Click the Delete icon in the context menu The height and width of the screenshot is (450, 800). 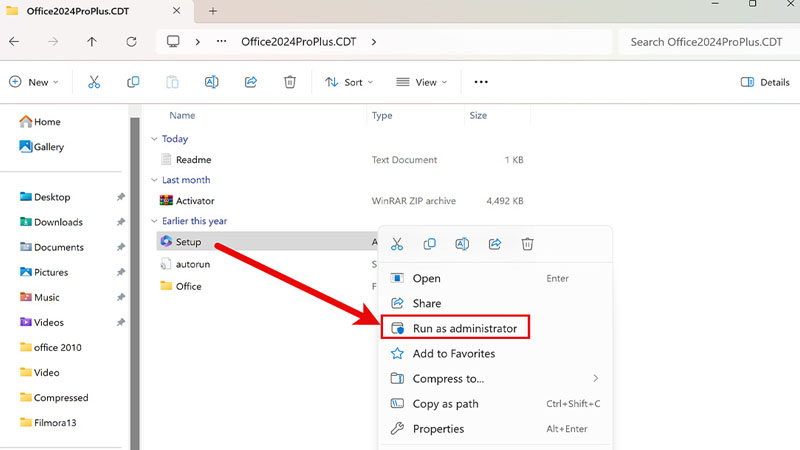click(x=527, y=244)
